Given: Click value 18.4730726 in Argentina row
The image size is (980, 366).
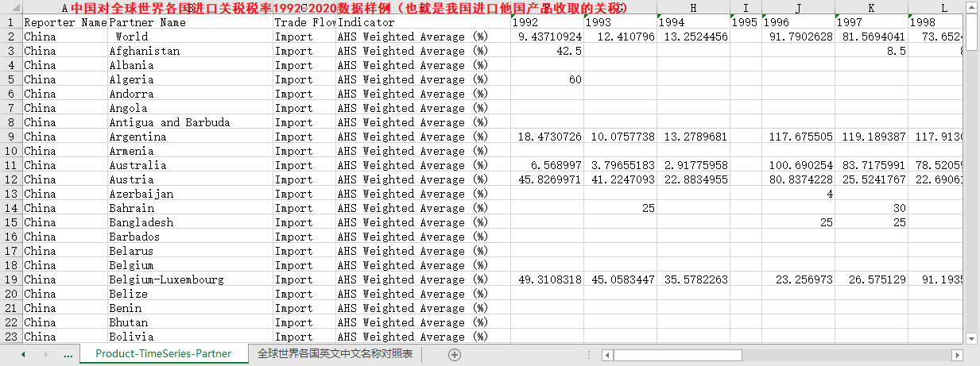Looking at the screenshot, I should click(x=548, y=137).
